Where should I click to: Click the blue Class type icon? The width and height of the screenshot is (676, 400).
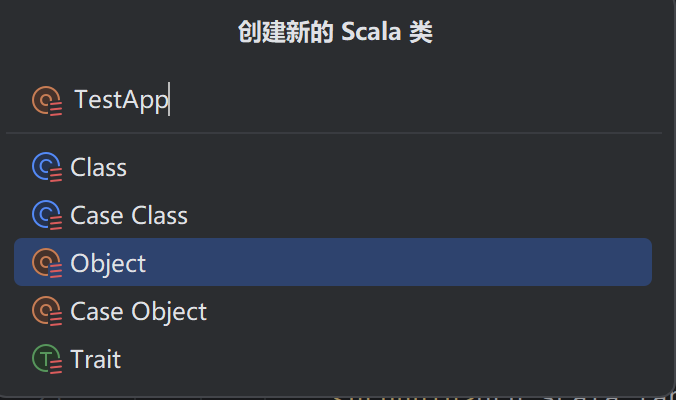click(x=47, y=167)
